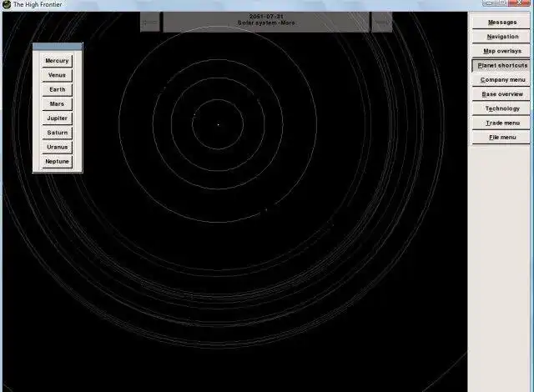
Task: Click the planet shortcuts panel title strip
Action: pos(58,46)
